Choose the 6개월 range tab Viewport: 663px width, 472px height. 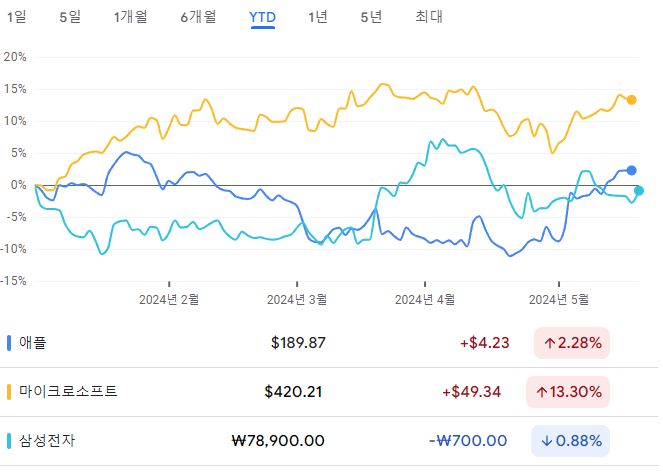(x=198, y=17)
